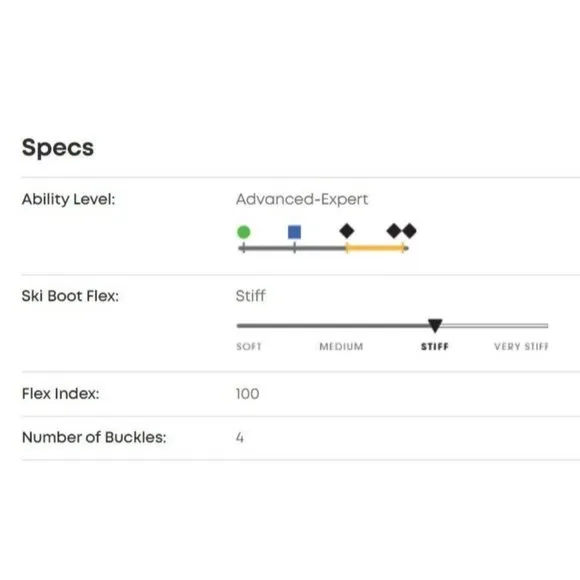Click the single black diamond icon
The height and width of the screenshot is (580, 580).
[x=347, y=231]
